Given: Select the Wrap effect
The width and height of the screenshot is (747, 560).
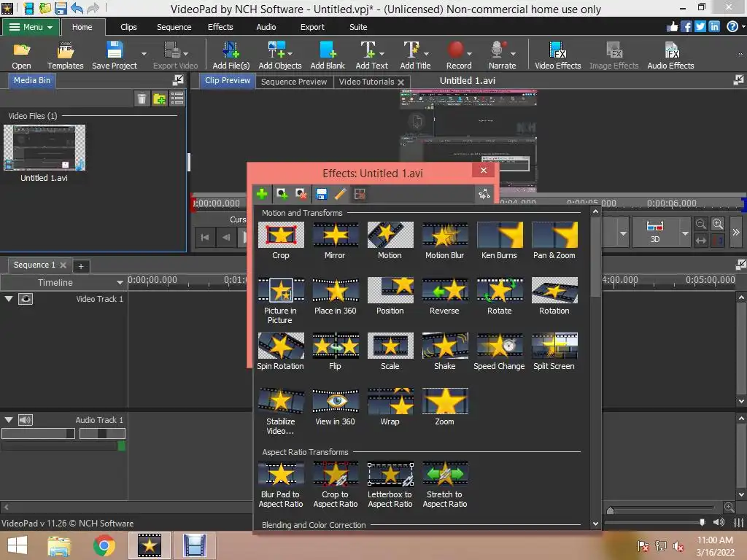Looking at the screenshot, I should pyautogui.click(x=390, y=407).
